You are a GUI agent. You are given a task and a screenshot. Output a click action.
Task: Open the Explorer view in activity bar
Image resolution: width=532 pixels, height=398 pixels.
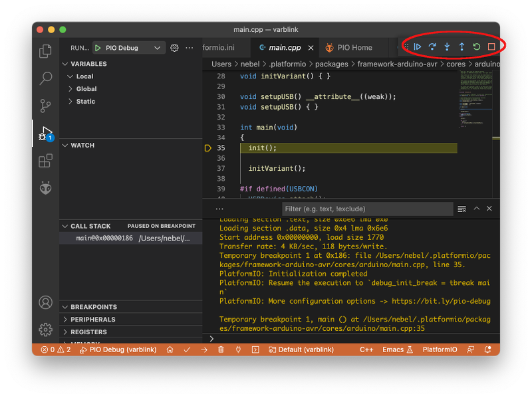point(45,52)
